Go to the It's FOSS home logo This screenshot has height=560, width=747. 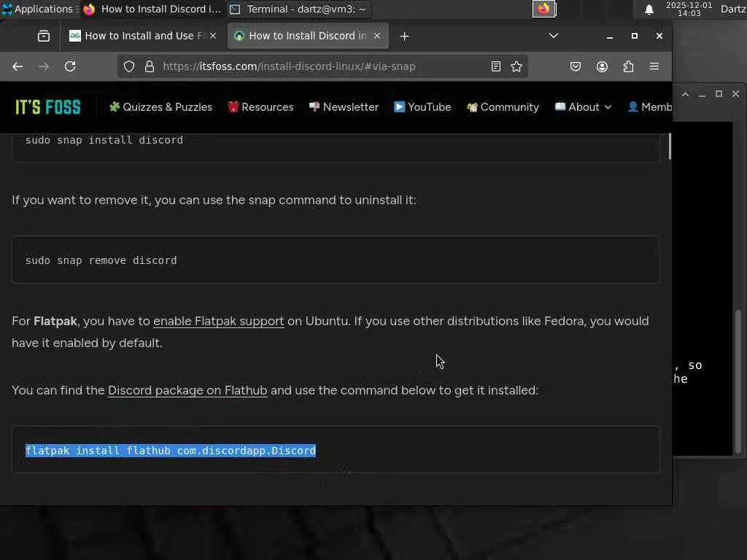pos(48,107)
